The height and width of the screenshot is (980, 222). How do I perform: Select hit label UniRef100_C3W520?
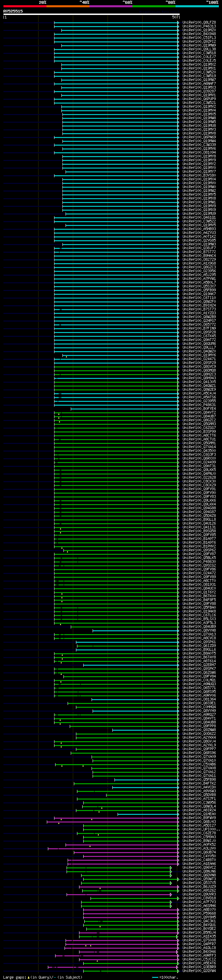click(x=199, y=72)
